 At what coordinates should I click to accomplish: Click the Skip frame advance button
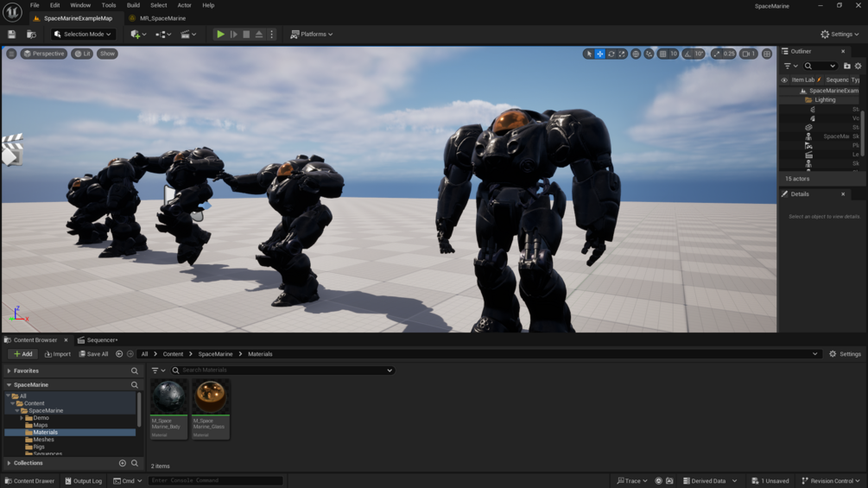pos(233,35)
